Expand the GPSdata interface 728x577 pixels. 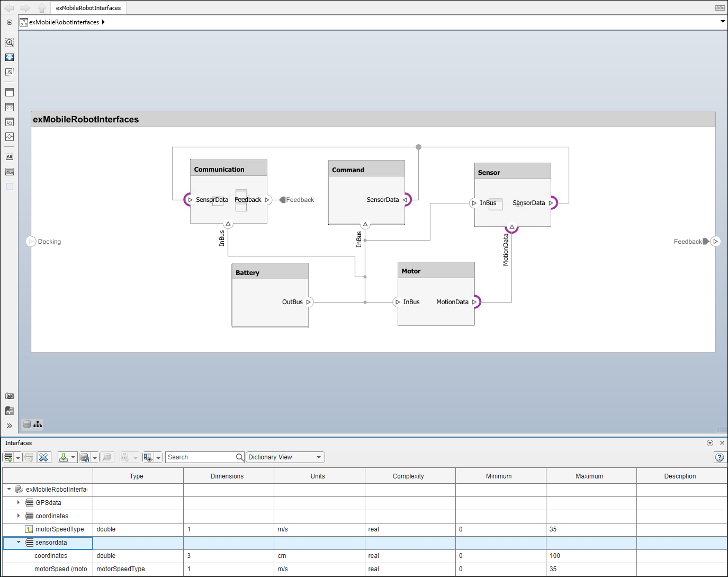[19, 502]
